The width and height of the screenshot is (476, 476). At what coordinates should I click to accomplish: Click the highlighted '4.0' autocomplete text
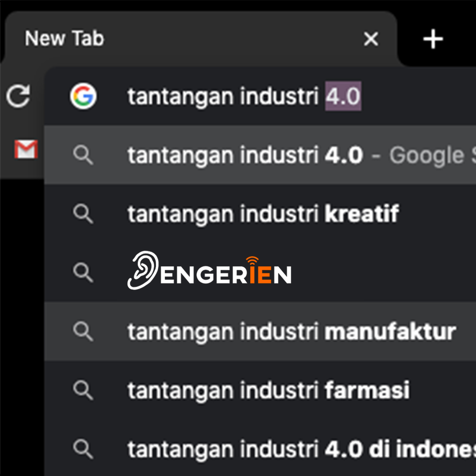(343, 96)
